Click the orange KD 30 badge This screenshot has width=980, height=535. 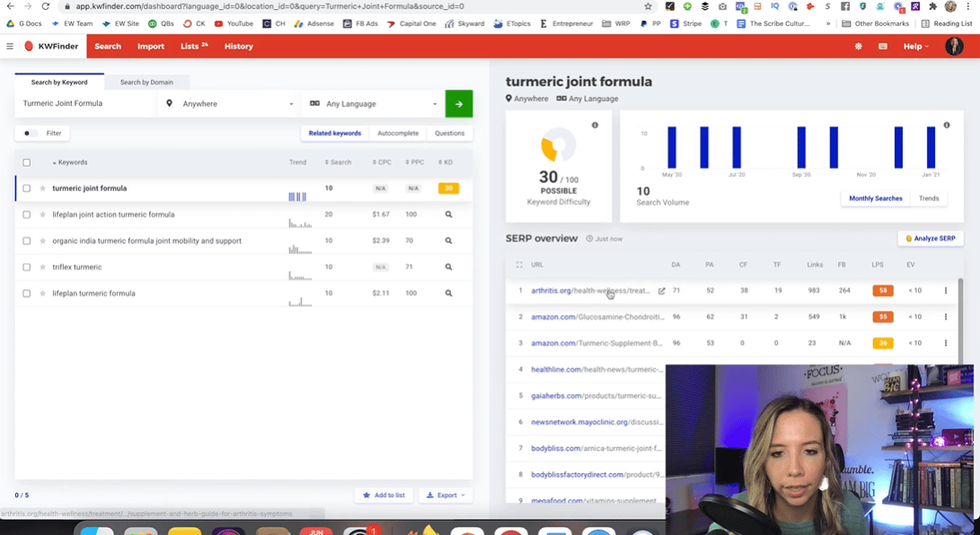tap(448, 188)
